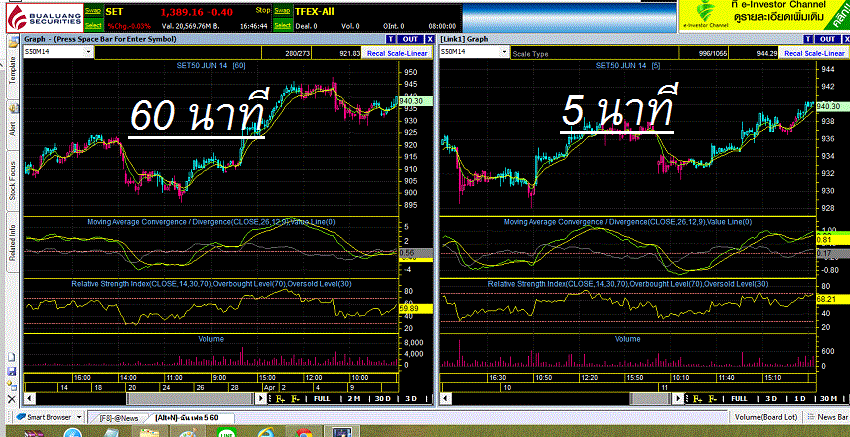850x437 pixels.
Task: Click the horizontal scrollbar thumb of left chart
Action: pos(190,399)
